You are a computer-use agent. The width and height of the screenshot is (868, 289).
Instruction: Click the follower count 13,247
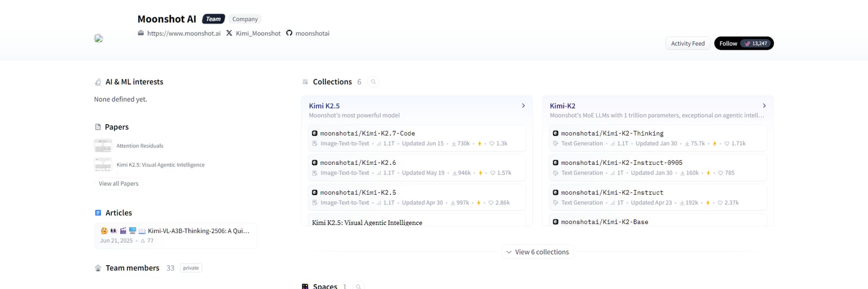[x=757, y=43]
